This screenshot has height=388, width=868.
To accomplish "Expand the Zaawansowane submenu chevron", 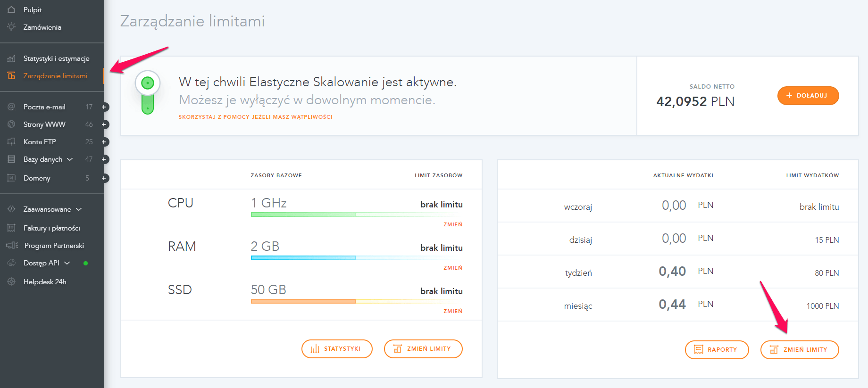I will pyautogui.click(x=79, y=209).
